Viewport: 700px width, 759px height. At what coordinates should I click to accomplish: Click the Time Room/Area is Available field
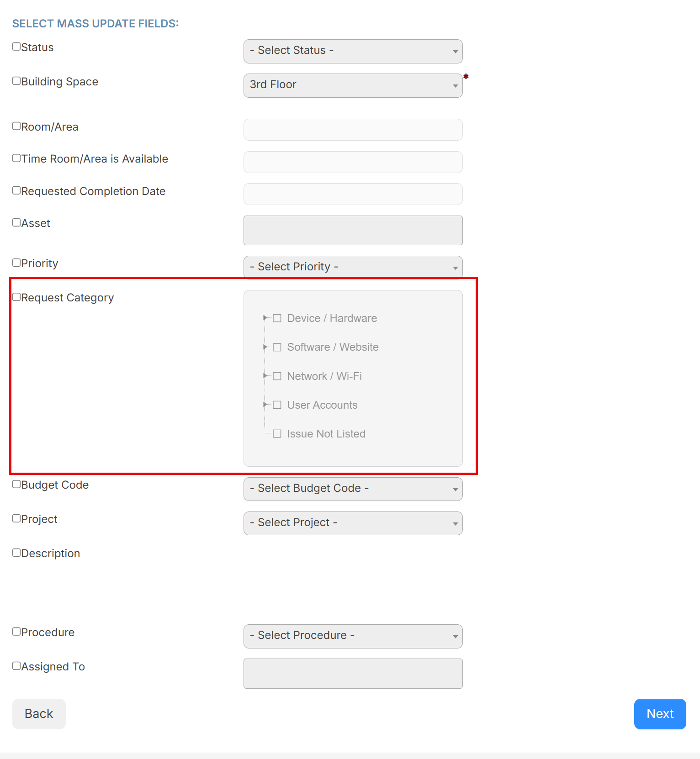353,162
